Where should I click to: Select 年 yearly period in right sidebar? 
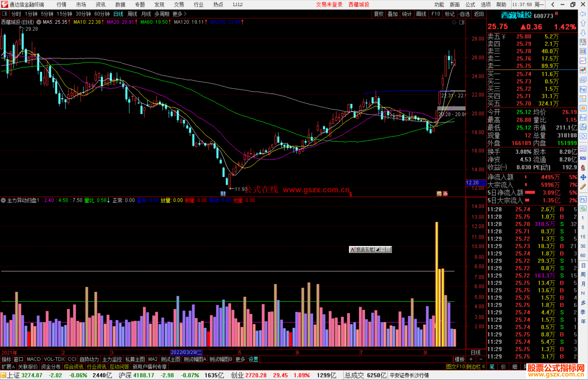(x=583, y=321)
